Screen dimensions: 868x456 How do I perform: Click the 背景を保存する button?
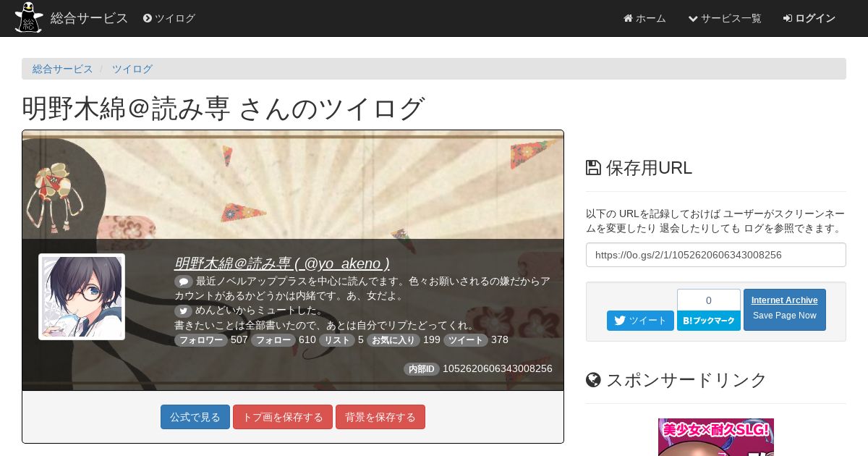(x=380, y=417)
